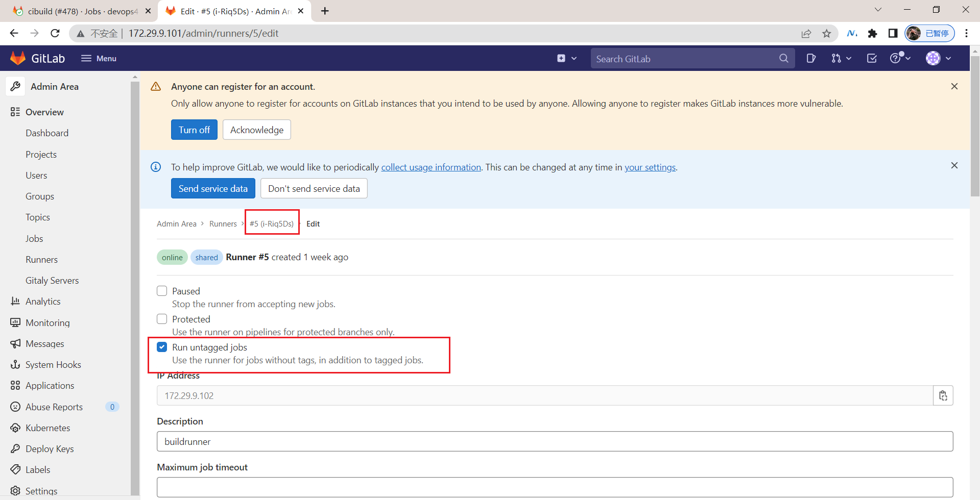Viewport: 980px width, 500px height.
Task: Open the your settings link
Action: click(650, 167)
